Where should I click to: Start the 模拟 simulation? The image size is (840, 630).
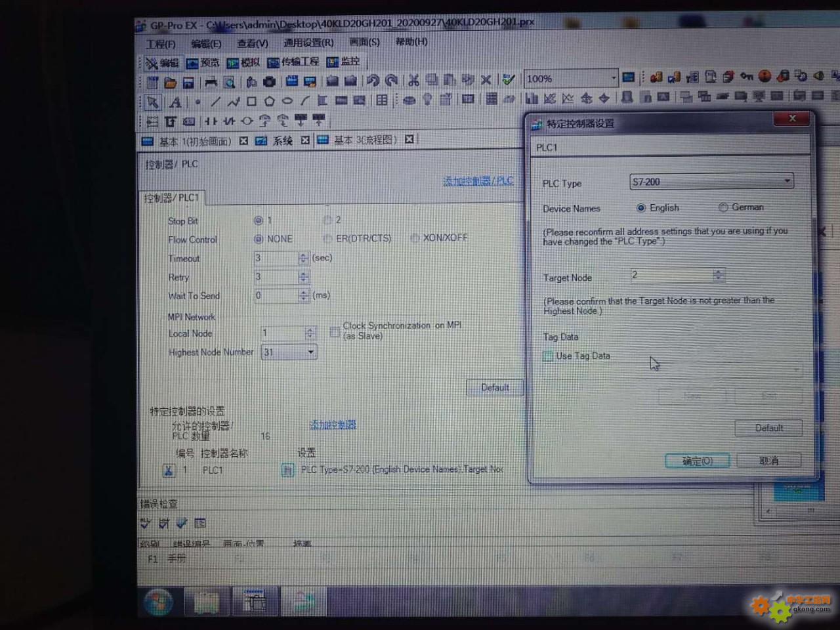[x=243, y=62]
